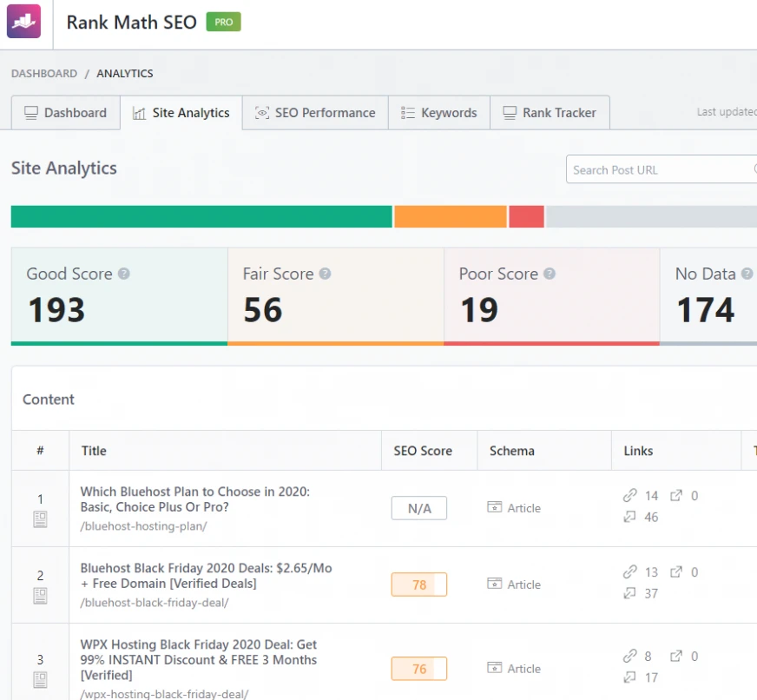Filter by the Poor Score 19 card
Viewport: 757px width, 700px height.
552,297
